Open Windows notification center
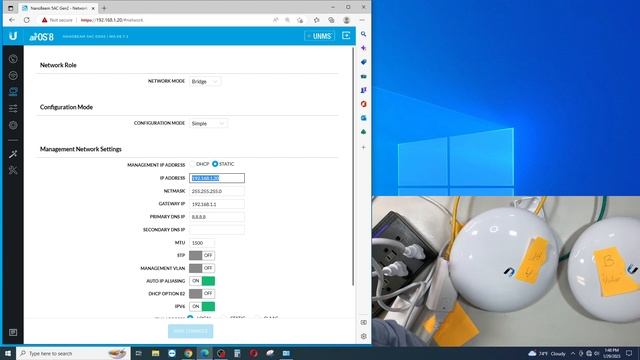This screenshot has height=360, width=640. 629,353
